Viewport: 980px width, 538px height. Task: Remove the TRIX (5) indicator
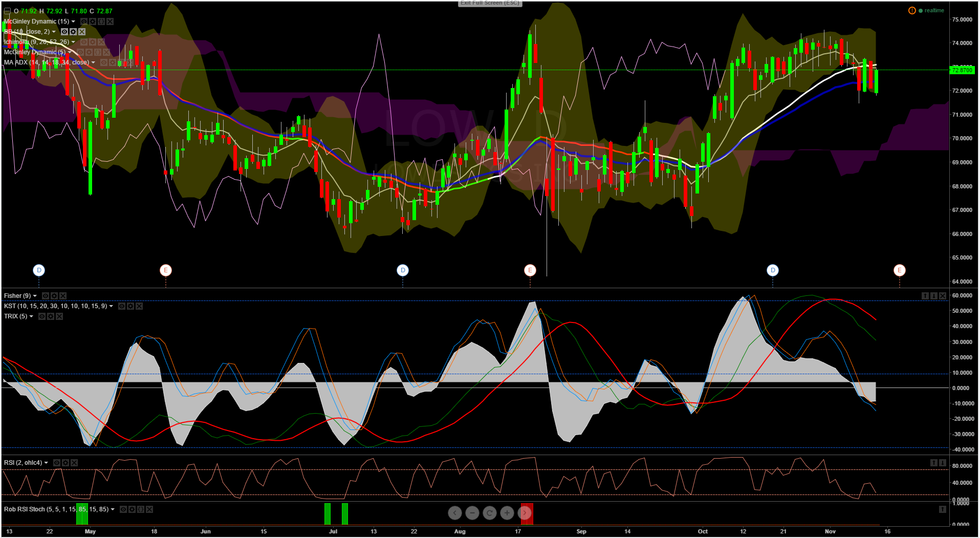(59, 316)
